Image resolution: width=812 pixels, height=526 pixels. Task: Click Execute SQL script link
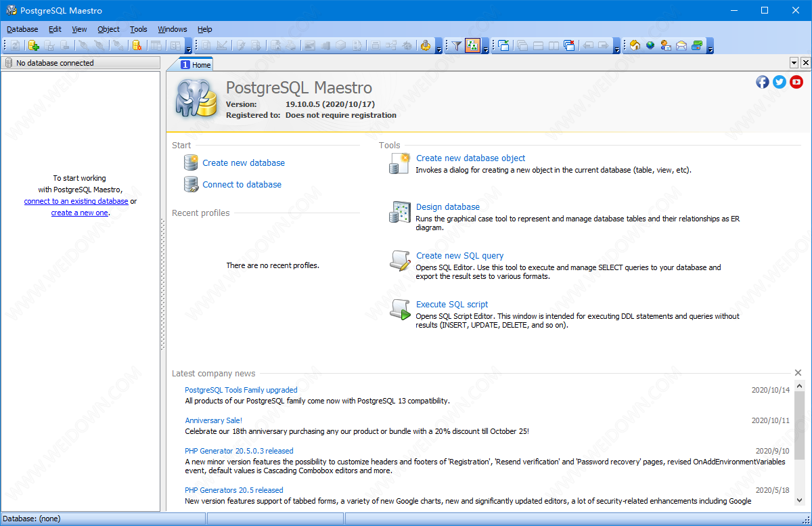[x=452, y=304]
